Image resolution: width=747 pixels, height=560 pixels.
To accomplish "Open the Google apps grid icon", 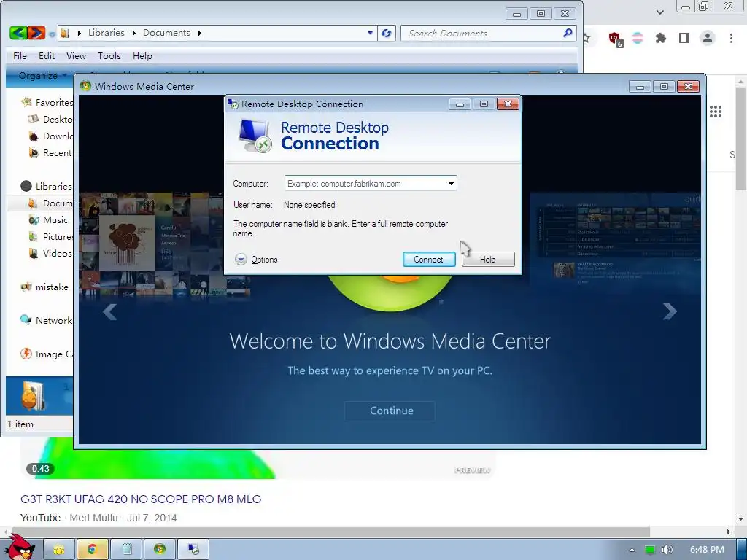I will pos(716,112).
